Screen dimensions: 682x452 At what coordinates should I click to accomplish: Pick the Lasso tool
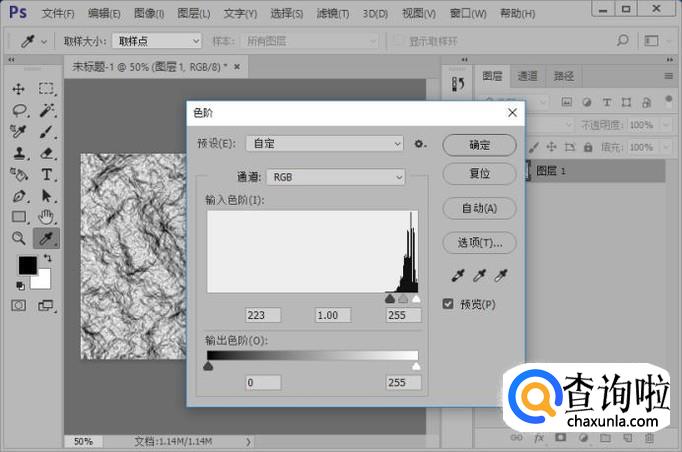click(x=19, y=110)
